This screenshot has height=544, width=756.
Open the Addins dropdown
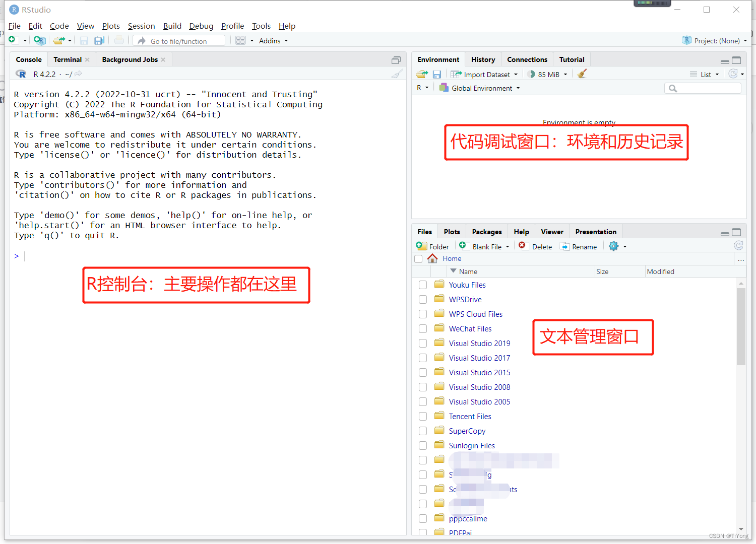(273, 41)
